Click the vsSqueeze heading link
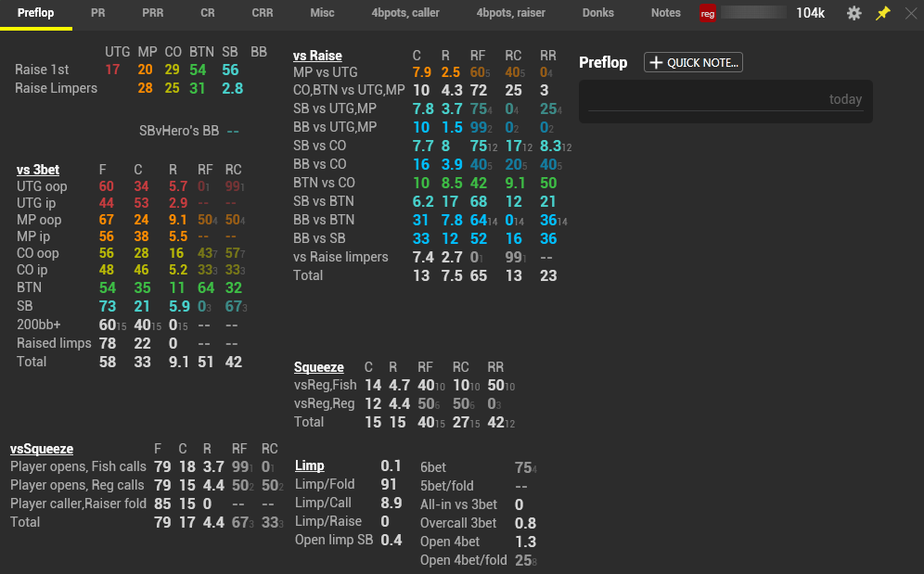This screenshot has width=924, height=574. coord(42,449)
